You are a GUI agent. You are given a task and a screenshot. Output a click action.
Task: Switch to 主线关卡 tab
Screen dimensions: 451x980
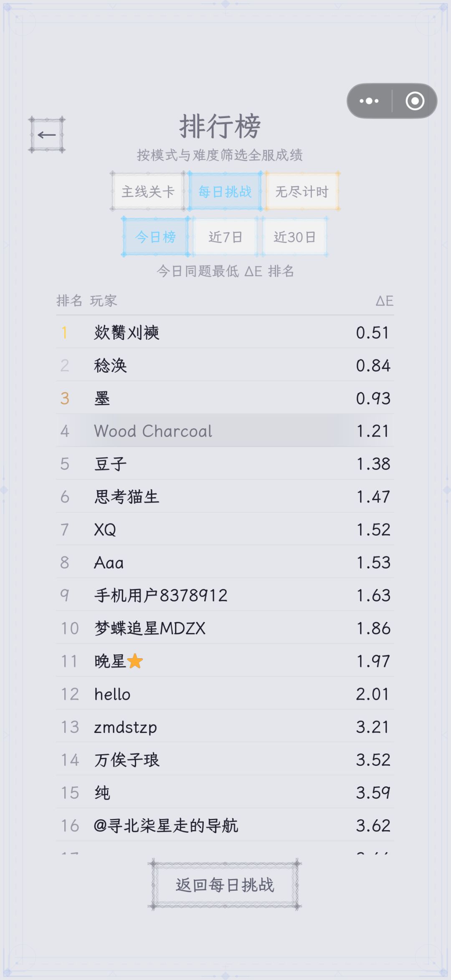[x=147, y=192]
